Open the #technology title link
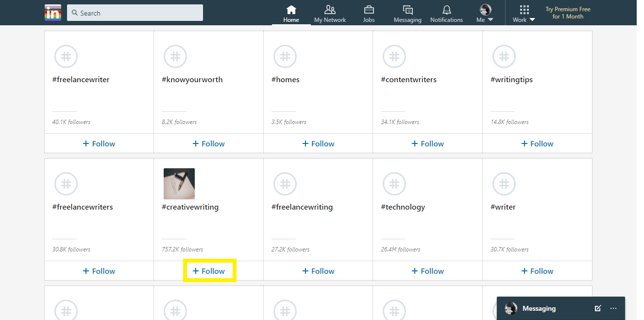Viewport: 644px width, 320px height. [403, 207]
